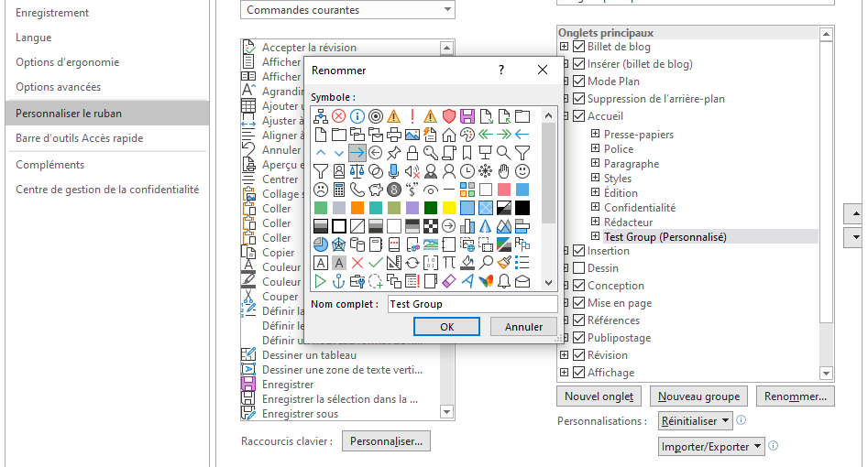Click the Nom complet text field
This screenshot has width=868, height=467.
[x=472, y=304]
